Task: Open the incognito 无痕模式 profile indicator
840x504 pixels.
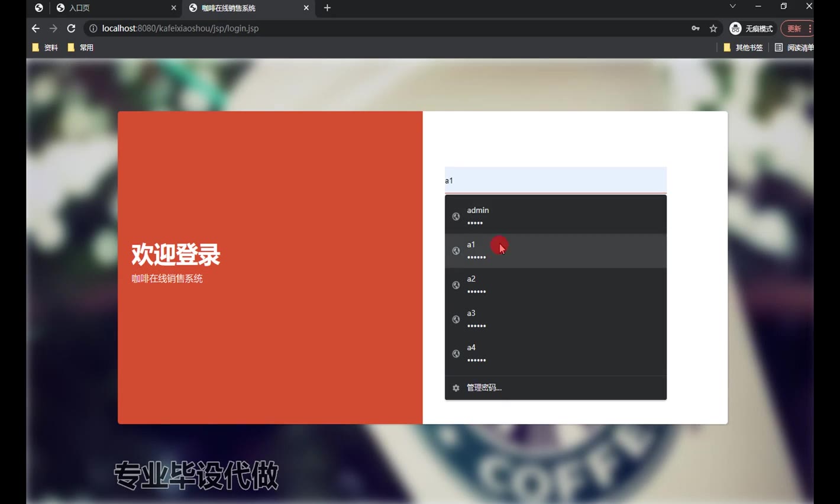Action: pyautogui.click(x=751, y=28)
